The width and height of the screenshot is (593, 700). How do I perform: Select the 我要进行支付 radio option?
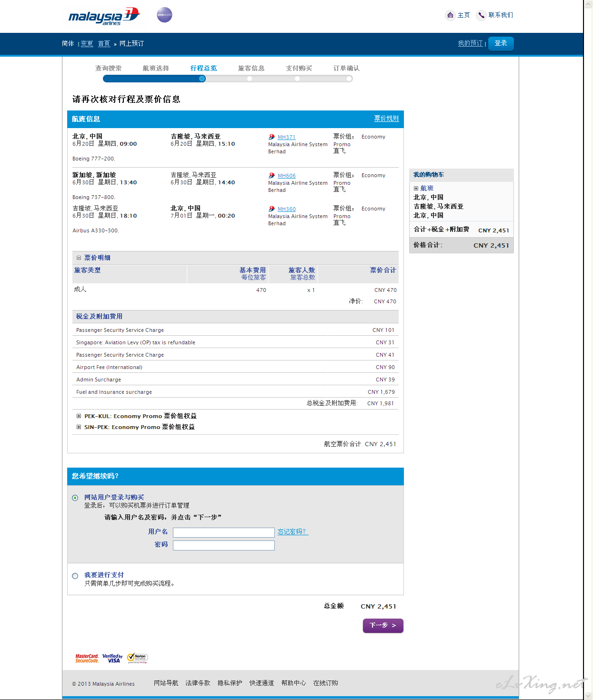pyautogui.click(x=75, y=576)
